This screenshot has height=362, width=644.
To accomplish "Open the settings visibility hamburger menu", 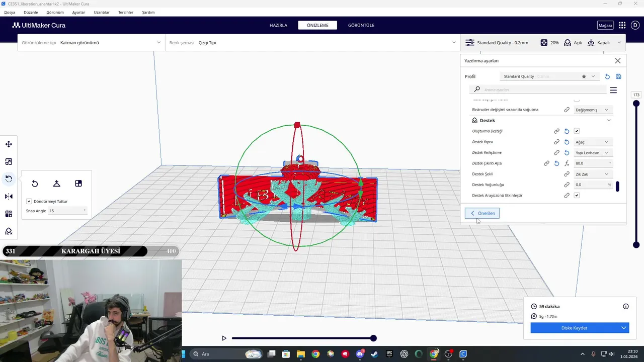I will tap(613, 90).
